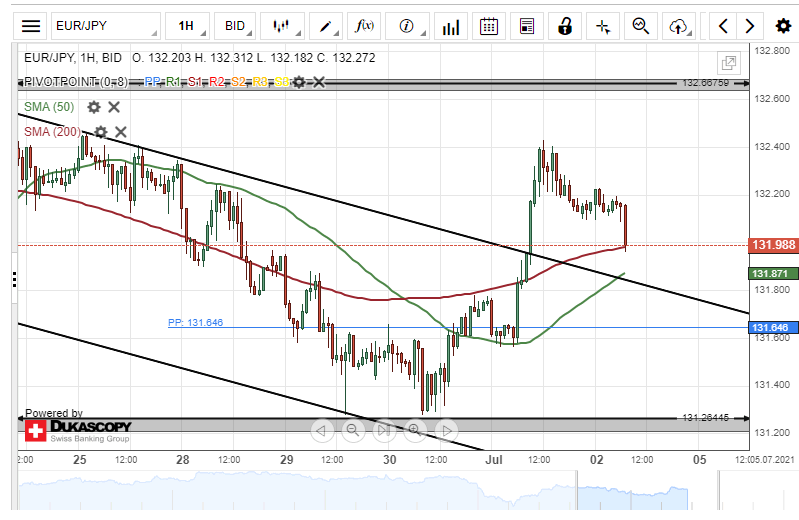Open the f(x) indicators menu
The image size is (799, 520).
[365, 26]
